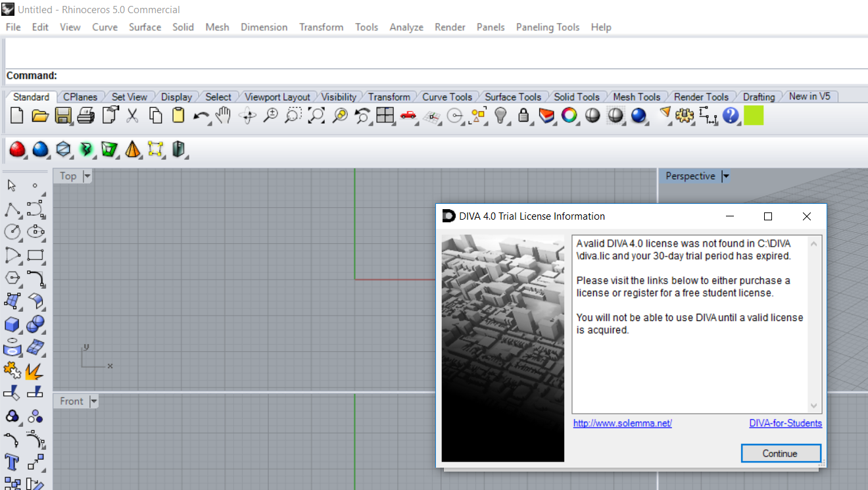The width and height of the screenshot is (868, 490).
Task: Click the Zoom Extents icon
Action: point(316,116)
